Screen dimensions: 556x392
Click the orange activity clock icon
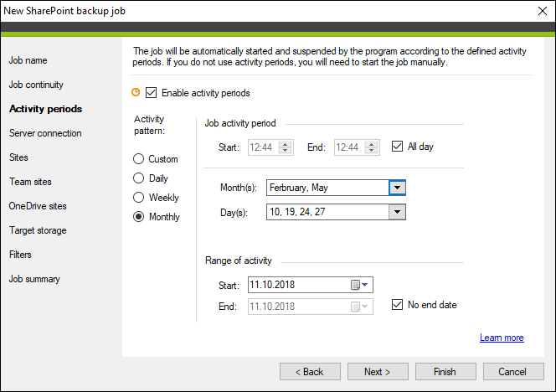(136, 92)
